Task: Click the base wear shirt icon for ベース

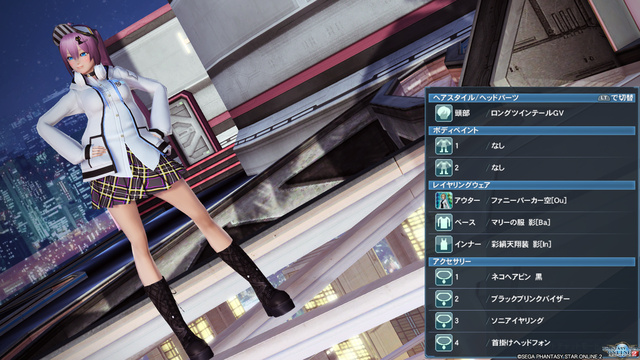Action: tap(443, 222)
